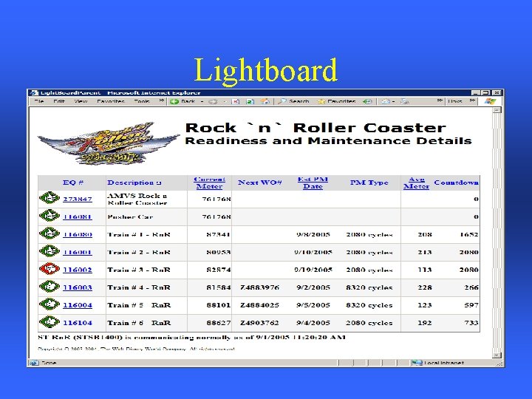Click the Forward arrow icon
Viewport: 532px width, 399px height.
click(213, 101)
